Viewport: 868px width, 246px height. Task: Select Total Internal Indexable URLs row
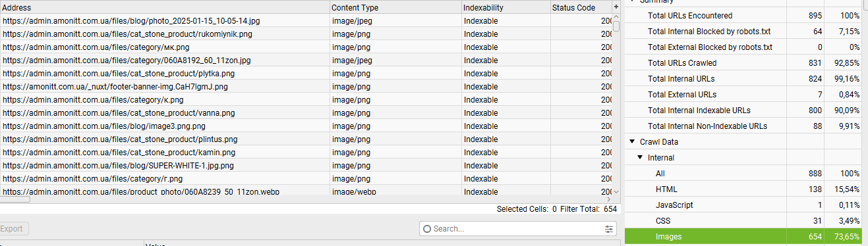743,110
